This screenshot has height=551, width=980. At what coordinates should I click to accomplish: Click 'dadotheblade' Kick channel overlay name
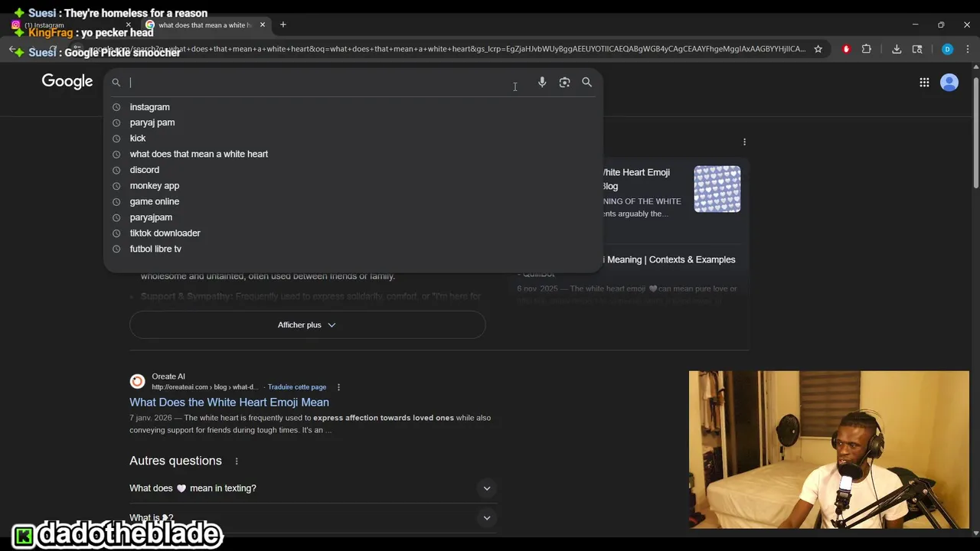pyautogui.click(x=128, y=533)
